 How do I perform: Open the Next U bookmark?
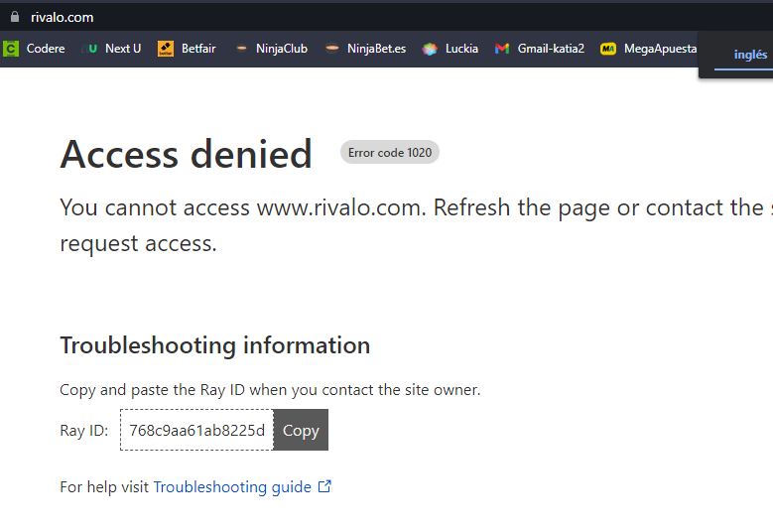(x=112, y=49)
